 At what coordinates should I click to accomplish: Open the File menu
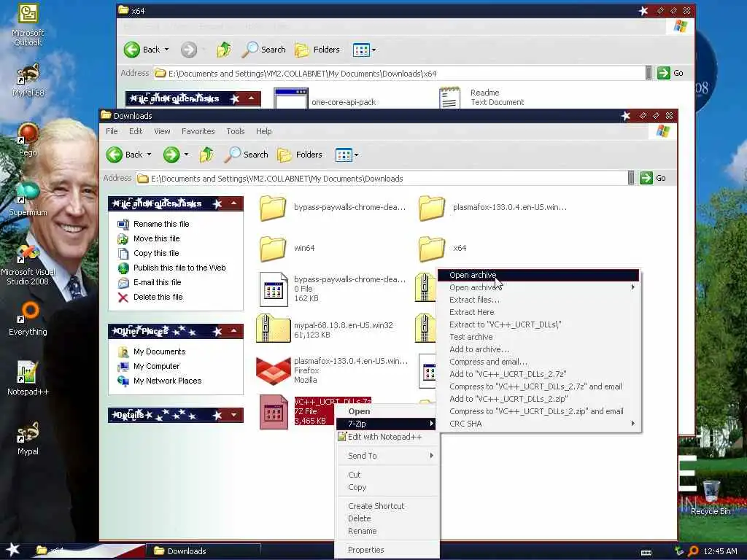[x=112, y=131]
